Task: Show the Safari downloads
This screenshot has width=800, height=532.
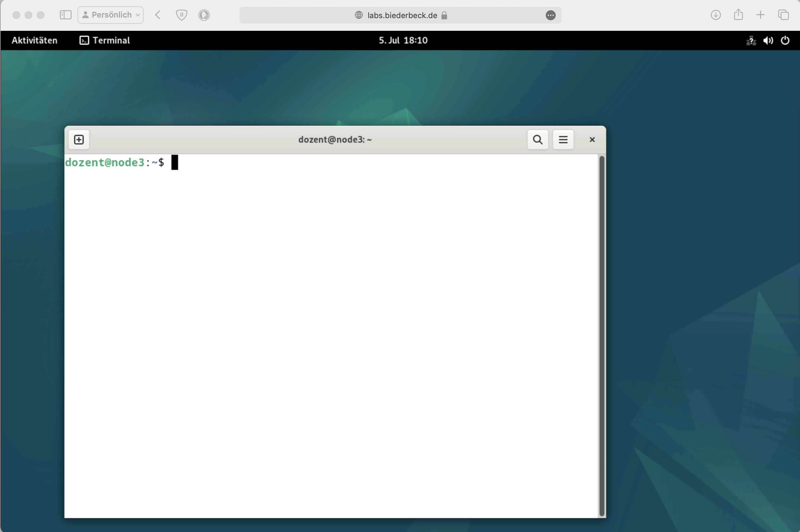Action: tap(716, 15)
